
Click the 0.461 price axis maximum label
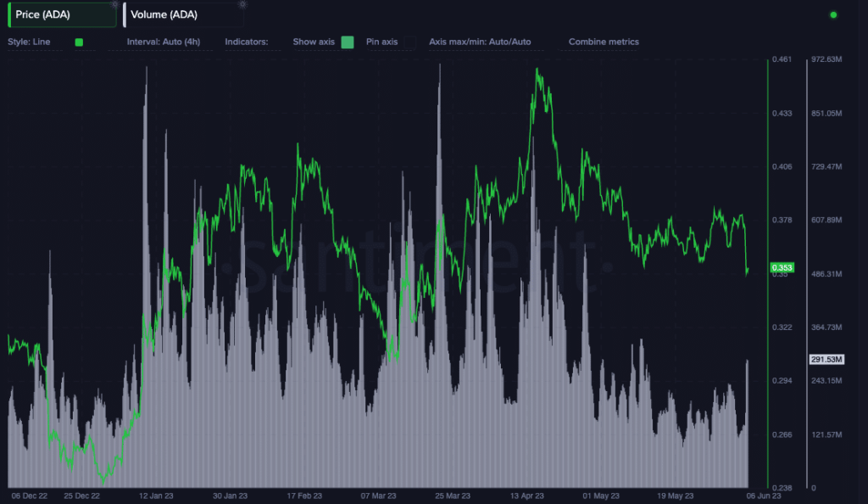click(782, 59)
